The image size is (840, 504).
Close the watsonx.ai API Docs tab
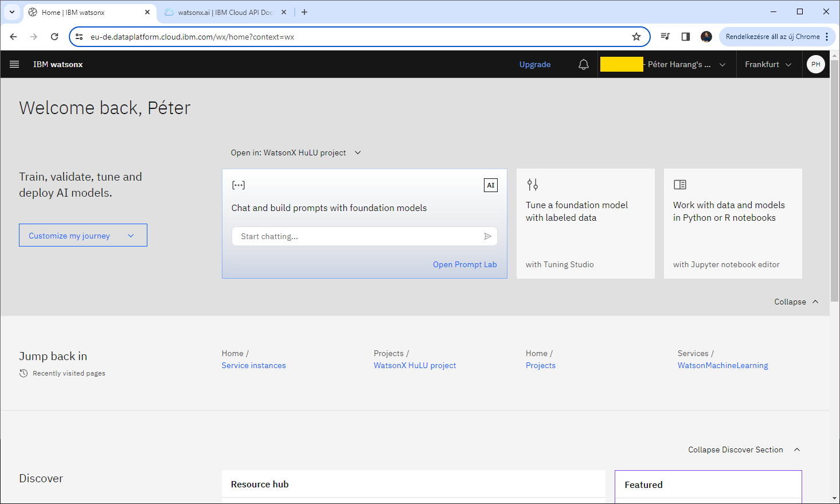click(x=284, y=12)
